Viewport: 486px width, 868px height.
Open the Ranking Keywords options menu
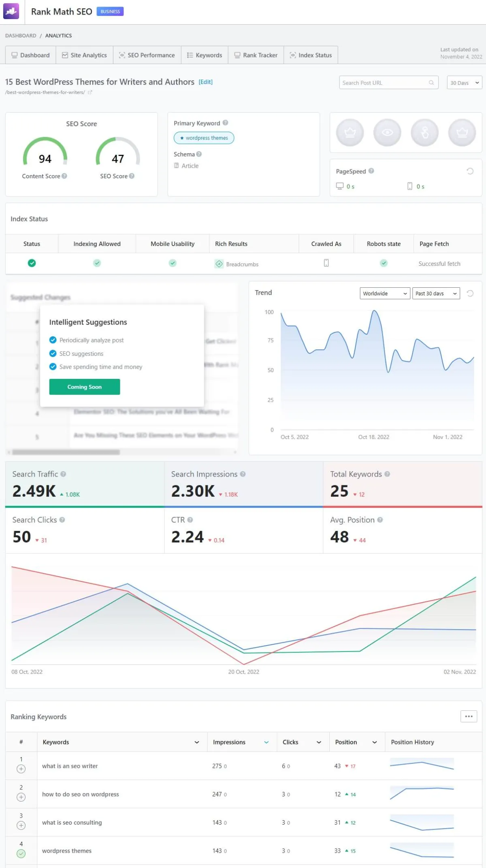click(x=469, y=716)
